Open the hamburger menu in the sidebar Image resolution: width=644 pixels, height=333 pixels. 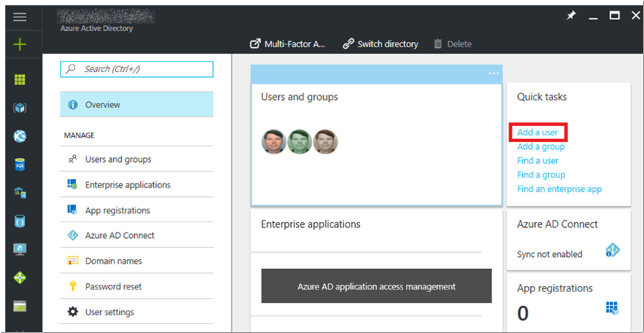(20, 17)
